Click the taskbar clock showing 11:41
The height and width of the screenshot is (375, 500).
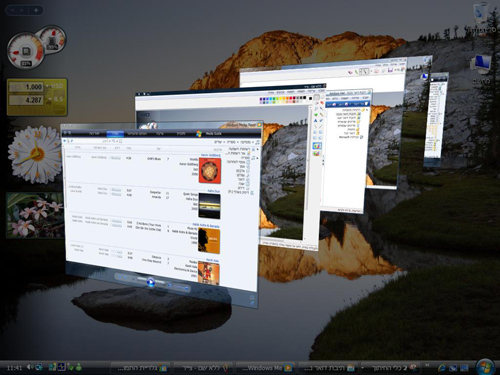click(x=14, y=368)
